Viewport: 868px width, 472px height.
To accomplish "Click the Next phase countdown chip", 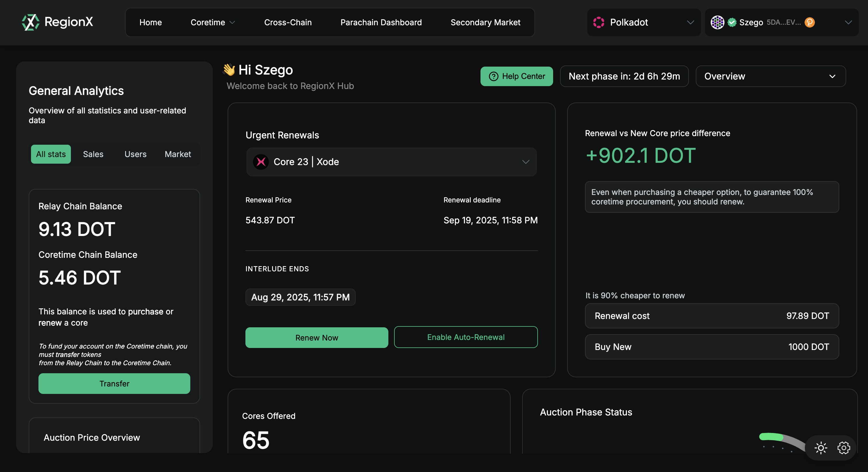I will point(624,76).
